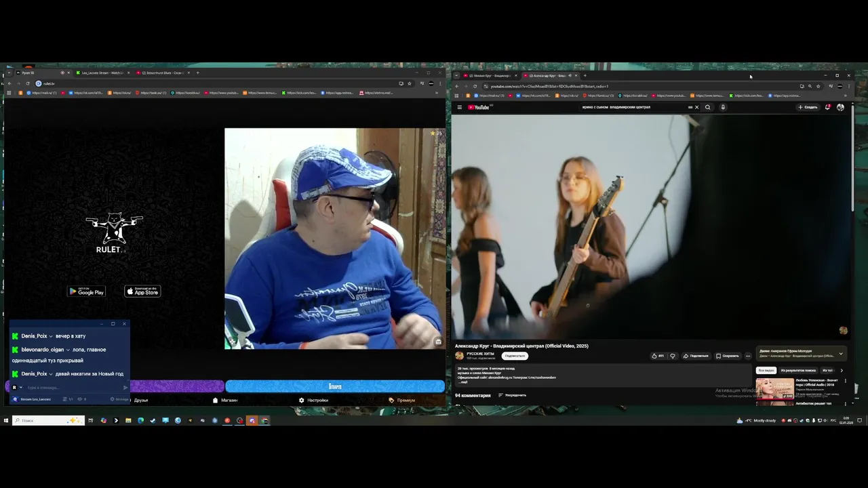The height and width of the screenshot is (488, 868).
Task: Open more actions ellipsis under video
Action: click(748, 356)
